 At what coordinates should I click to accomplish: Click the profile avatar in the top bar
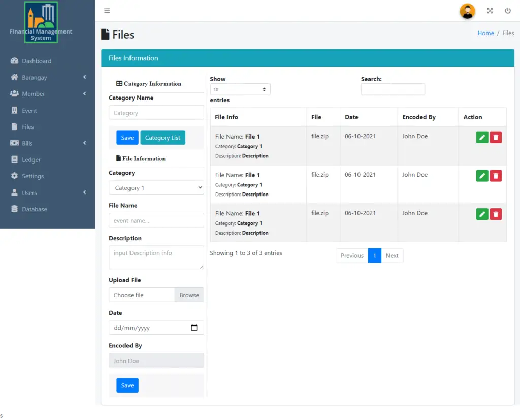[x=467, y=11]
